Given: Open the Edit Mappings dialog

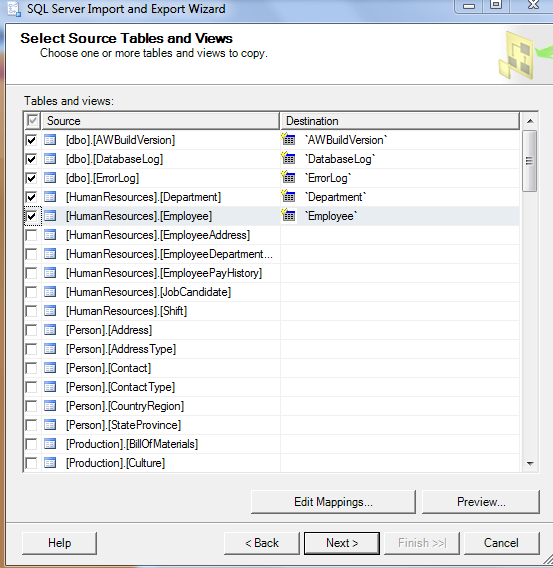Looking at the screenshot, I should [333, 502].
